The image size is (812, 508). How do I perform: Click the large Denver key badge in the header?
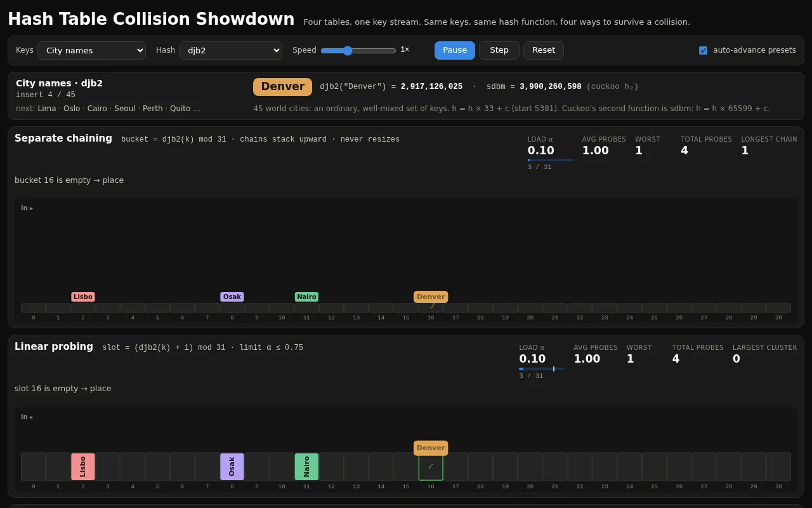coord(282,87)
